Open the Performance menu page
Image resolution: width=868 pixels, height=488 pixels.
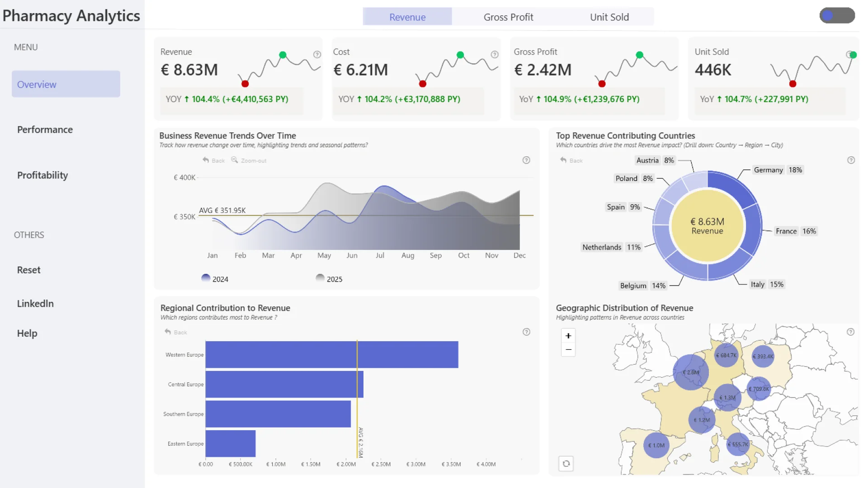(x=45, y=130)
